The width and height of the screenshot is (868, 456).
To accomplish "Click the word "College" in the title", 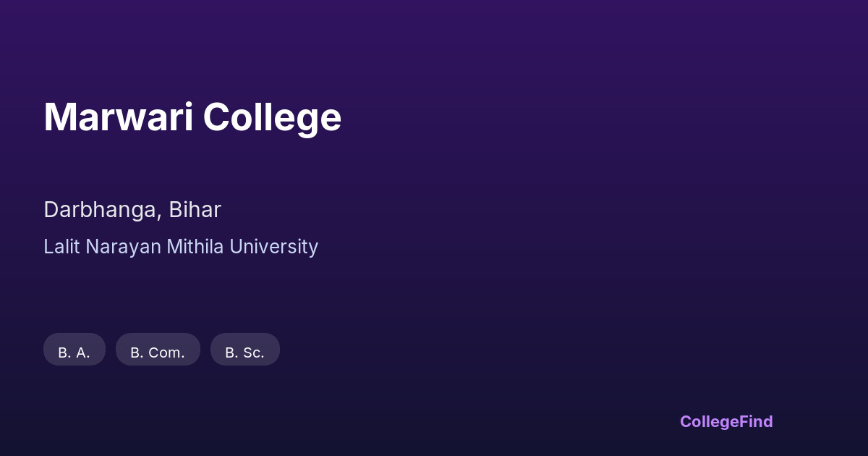I will [x=272, y=117].
